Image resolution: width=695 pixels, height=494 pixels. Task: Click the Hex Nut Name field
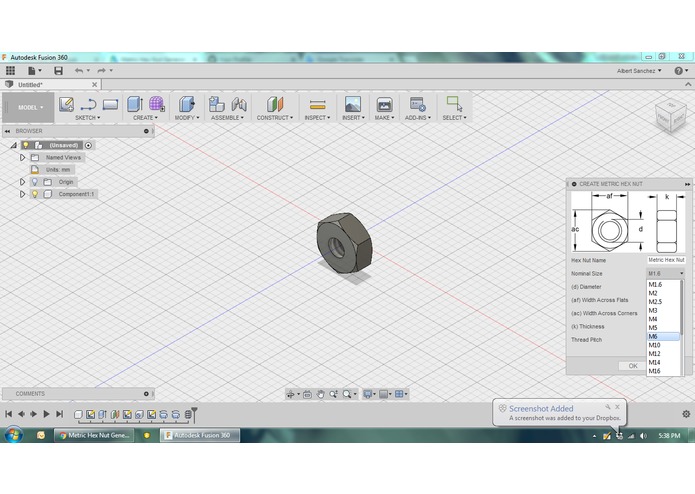tap(666, 260)
